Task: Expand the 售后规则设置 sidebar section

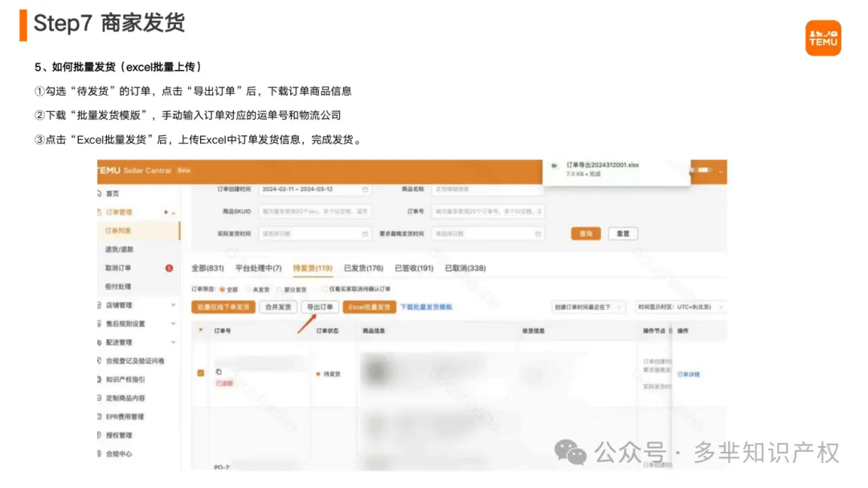Action: tap(174, 323)
